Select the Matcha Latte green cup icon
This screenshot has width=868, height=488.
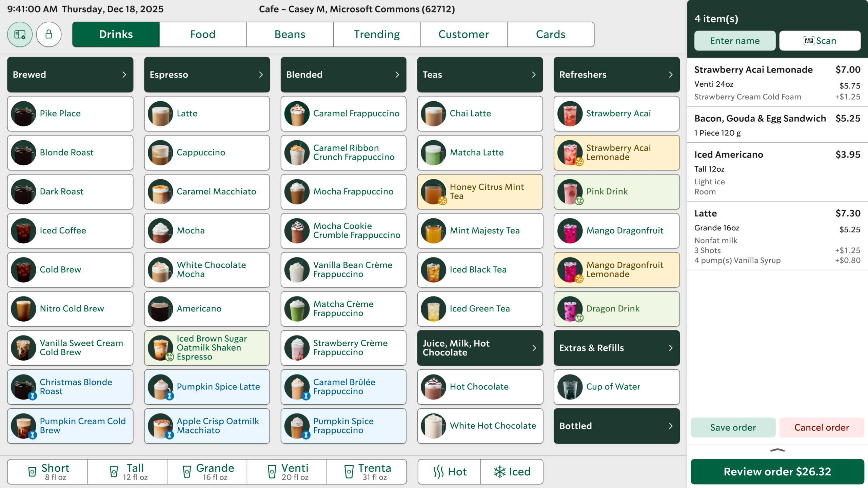pos(433,152)
